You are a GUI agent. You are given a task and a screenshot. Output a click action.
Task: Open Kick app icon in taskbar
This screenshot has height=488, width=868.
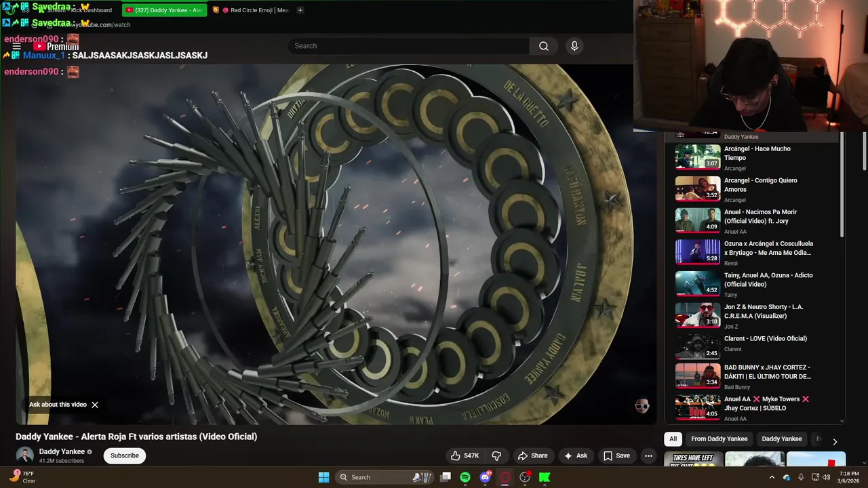pyautogui.click(x=545, y=477)
